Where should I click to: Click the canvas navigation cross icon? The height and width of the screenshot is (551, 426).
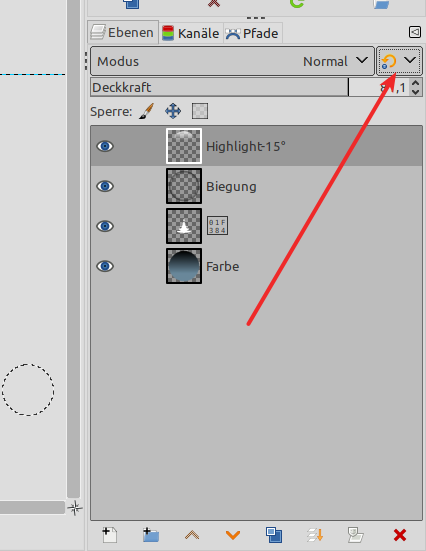(x=75, y=508)
